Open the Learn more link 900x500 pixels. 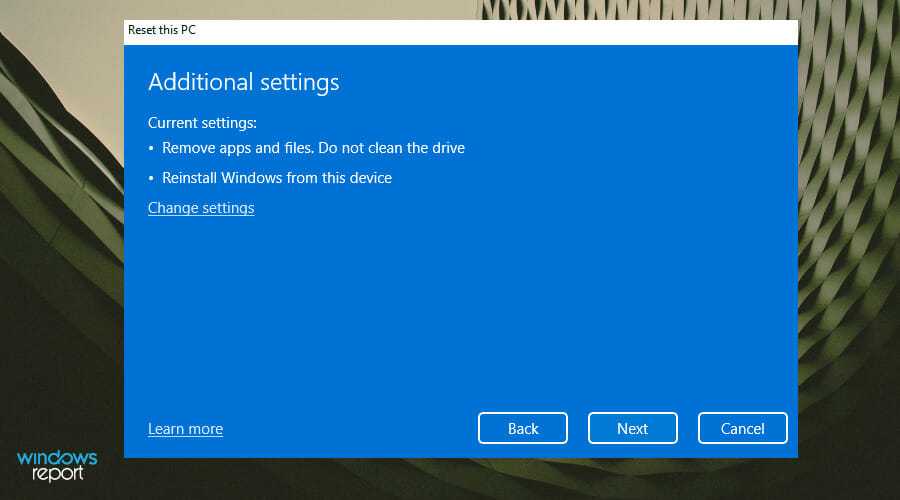tap(185, 429)
